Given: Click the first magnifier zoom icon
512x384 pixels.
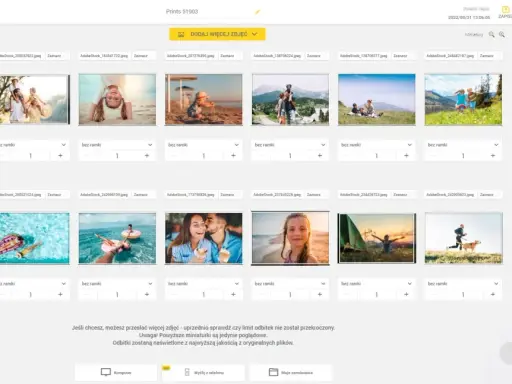Looking at the screenshot, I should coord(491,34).
